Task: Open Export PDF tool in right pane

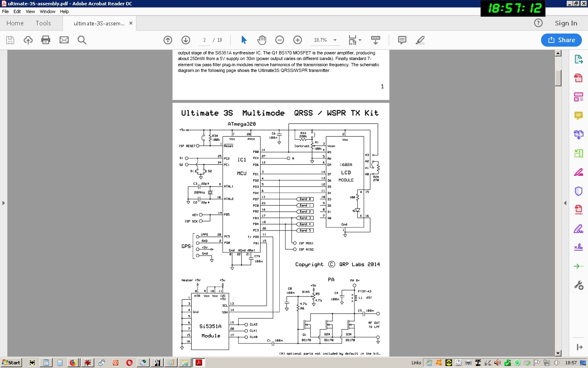Action: point(579,59)
